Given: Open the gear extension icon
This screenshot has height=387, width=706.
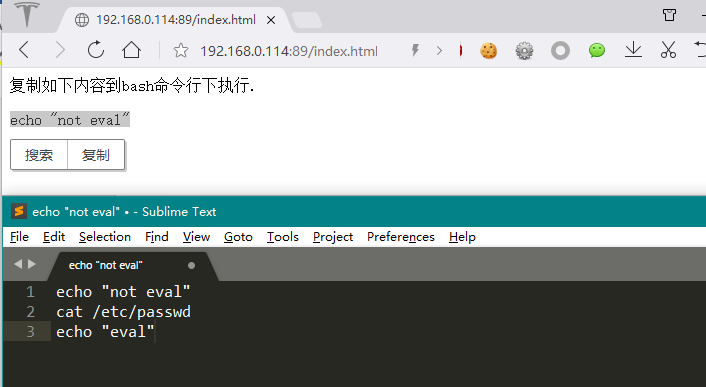Looking at the screenshot, I should (524, 50).
